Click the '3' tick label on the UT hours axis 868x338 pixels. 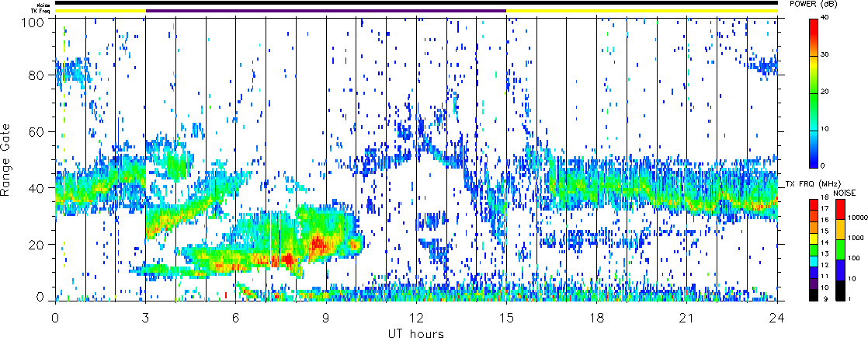[145, 318]
